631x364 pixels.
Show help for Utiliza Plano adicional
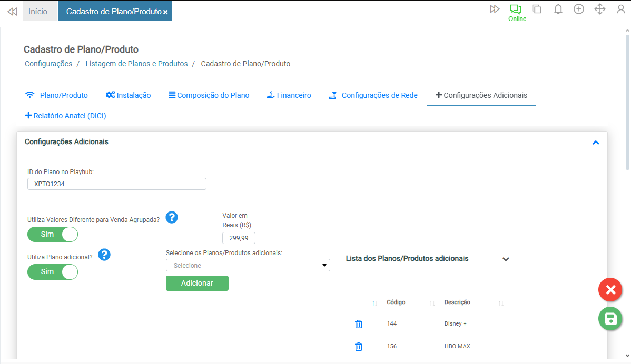[x=104, y=255]
